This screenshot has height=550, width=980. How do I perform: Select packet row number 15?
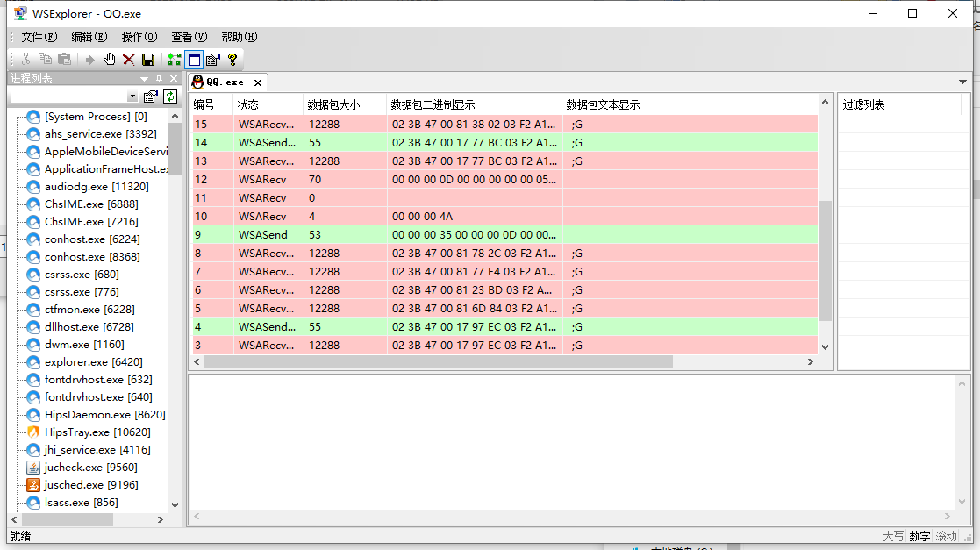click(x=505, y=125)
